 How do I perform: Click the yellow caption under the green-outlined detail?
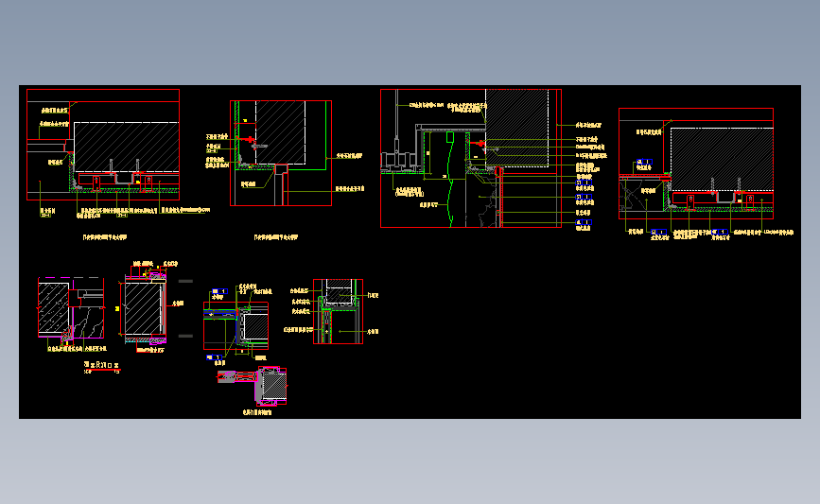tap(275, 237)
